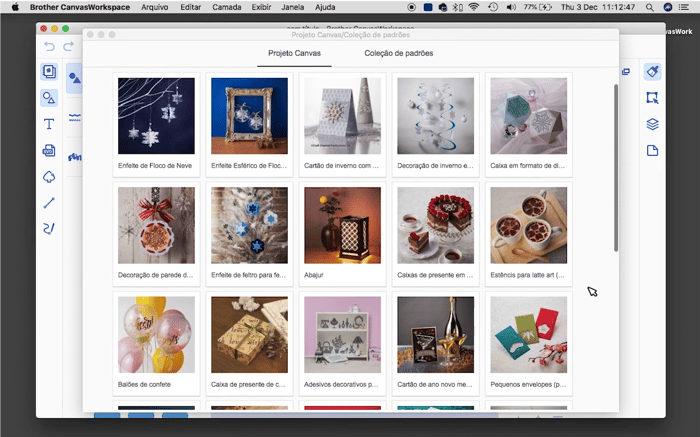The image size is (700, 437).
Task: Open the Apple menu
Action: [x=15, y=7]
